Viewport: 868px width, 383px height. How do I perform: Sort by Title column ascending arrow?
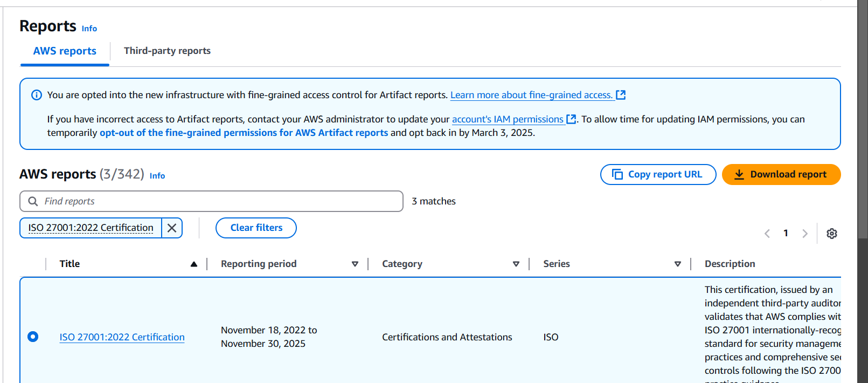pos(194,264)
